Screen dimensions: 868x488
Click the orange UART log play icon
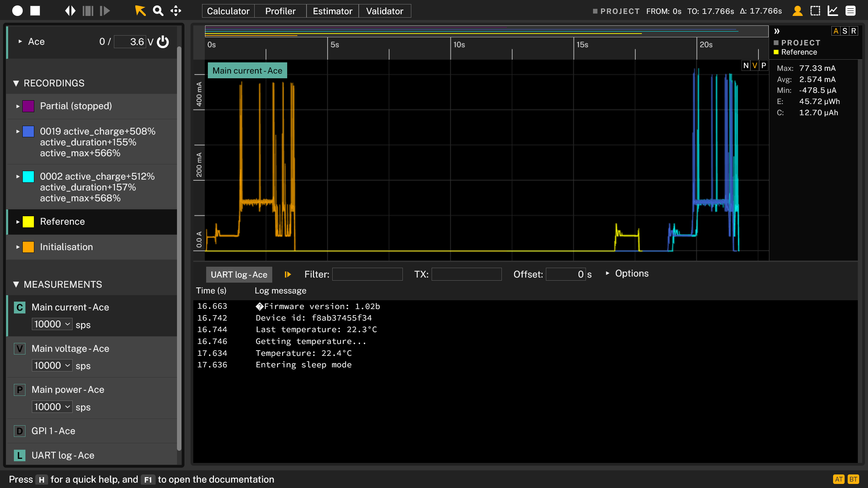[288, 274]
